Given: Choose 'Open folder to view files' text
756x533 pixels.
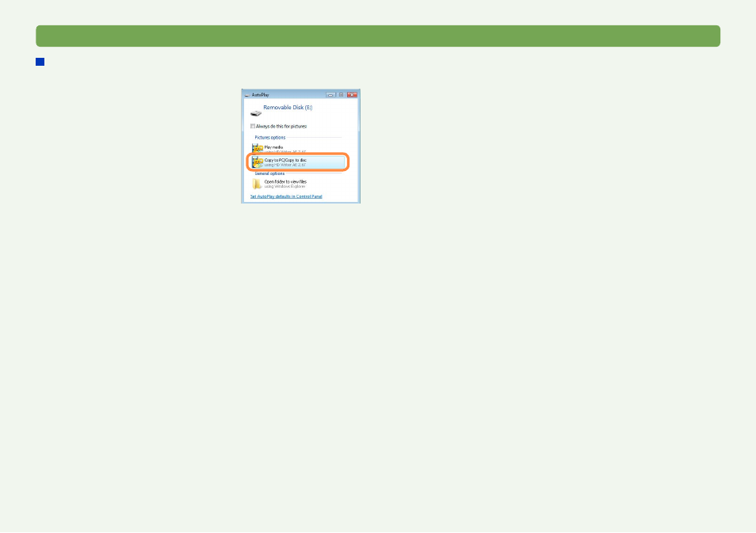Looking at the screenshot, I should pos(285,181).
